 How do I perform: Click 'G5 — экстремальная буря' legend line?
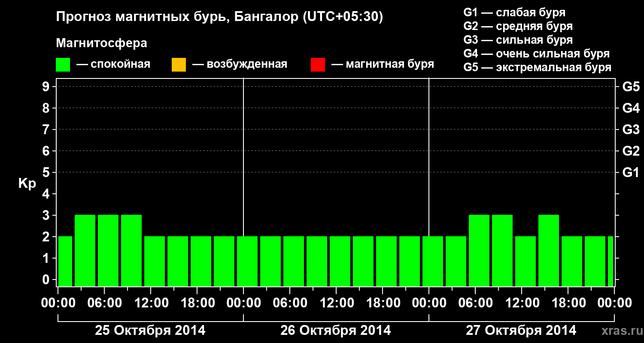537,67
